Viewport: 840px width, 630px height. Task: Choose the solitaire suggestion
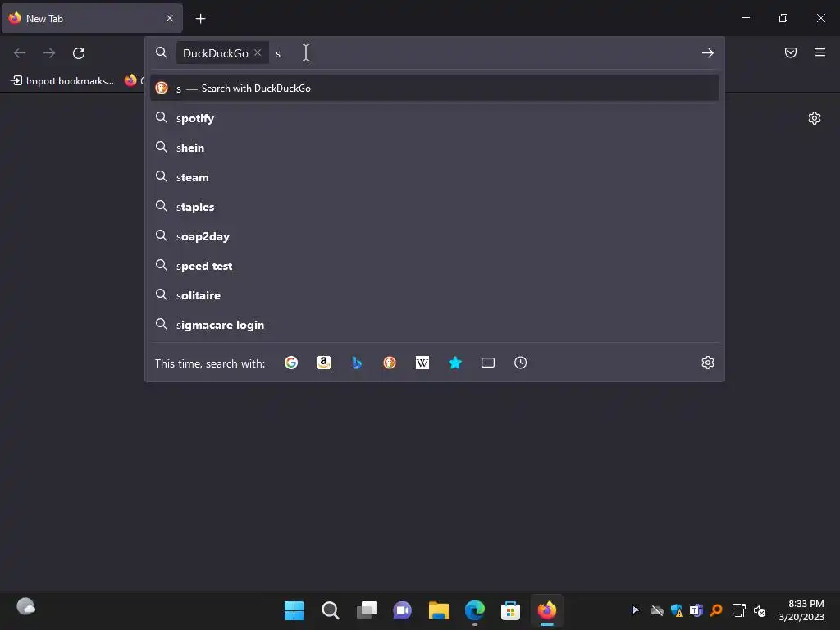435,295
